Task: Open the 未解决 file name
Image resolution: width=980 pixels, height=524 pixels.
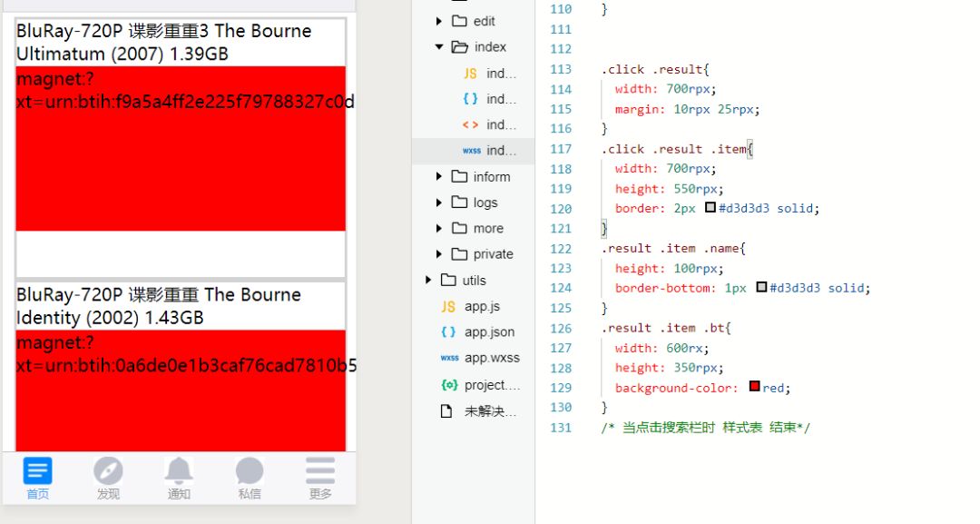Action: point(490,410)
